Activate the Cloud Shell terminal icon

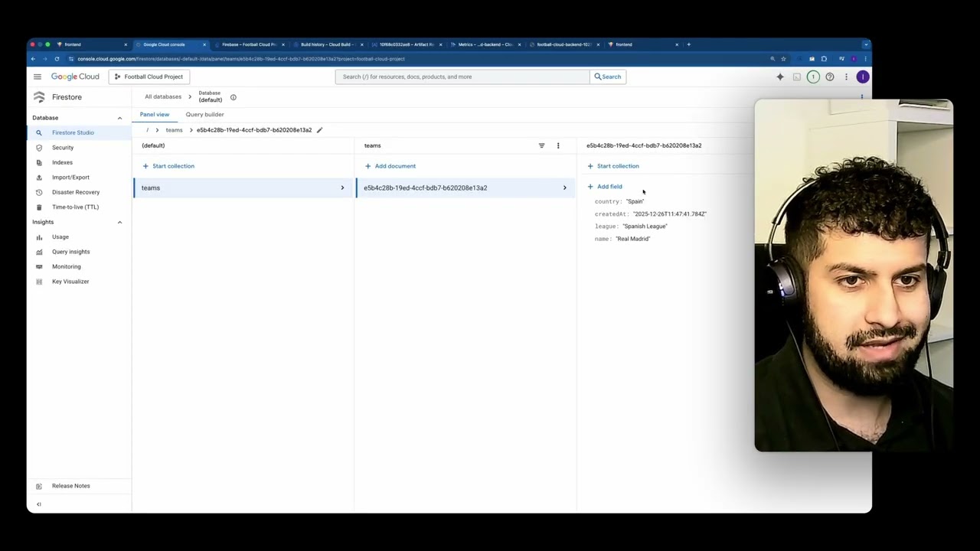click(797, 77)
